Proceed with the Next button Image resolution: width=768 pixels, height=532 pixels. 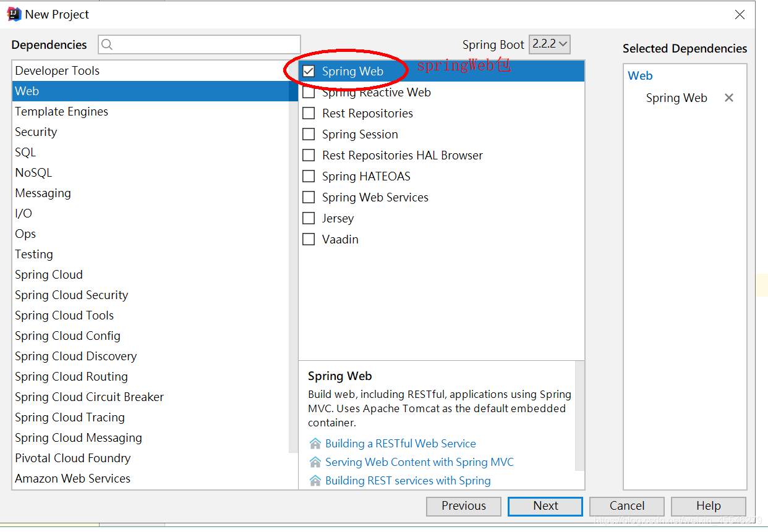coord(545,506)
